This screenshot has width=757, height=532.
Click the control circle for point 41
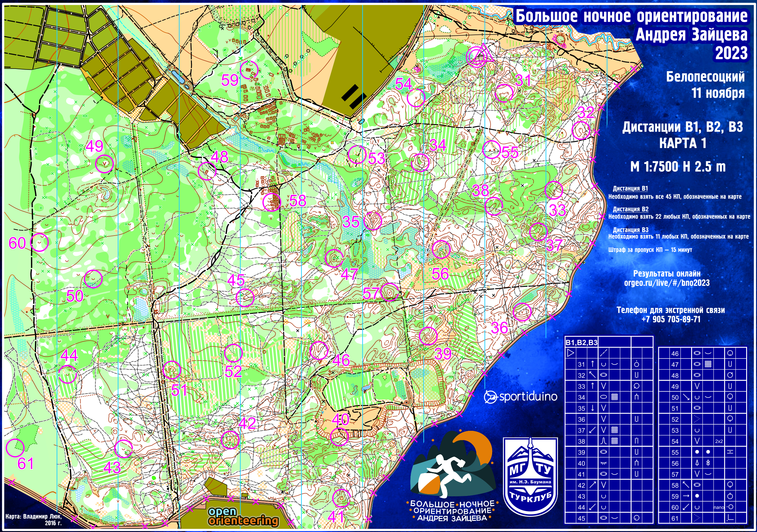coord(341,498)
